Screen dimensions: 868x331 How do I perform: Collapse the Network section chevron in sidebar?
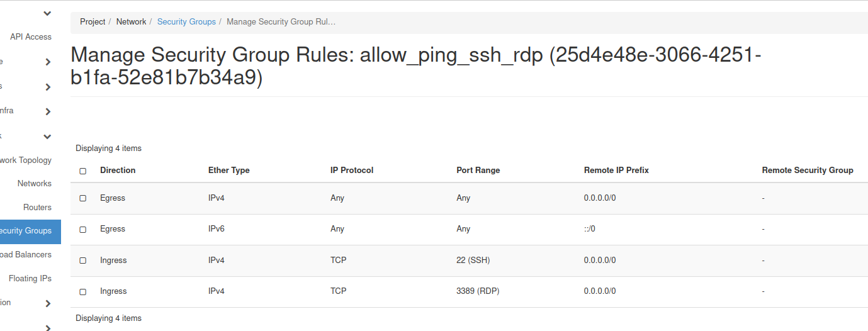point(48,137)
